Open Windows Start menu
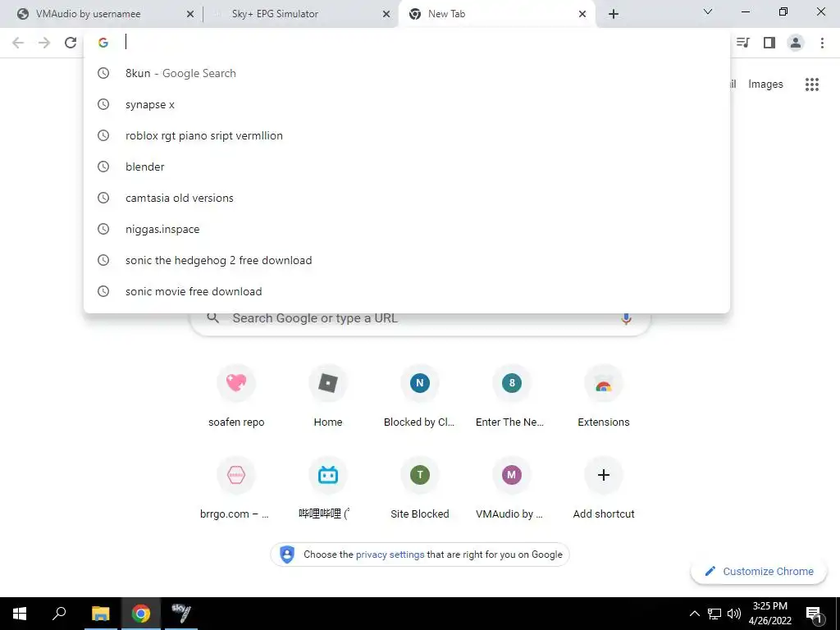The width and height of the screenshot is (840, 630). (x=20, y=614)
